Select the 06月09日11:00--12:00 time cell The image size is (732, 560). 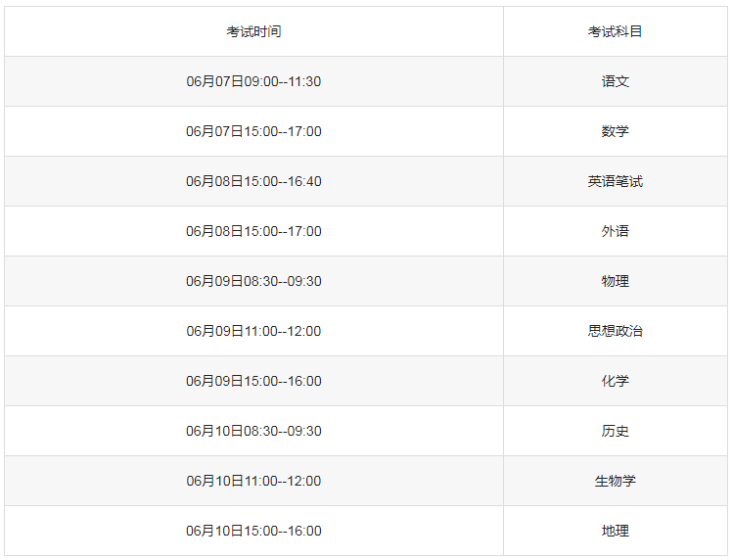[253, 331]
